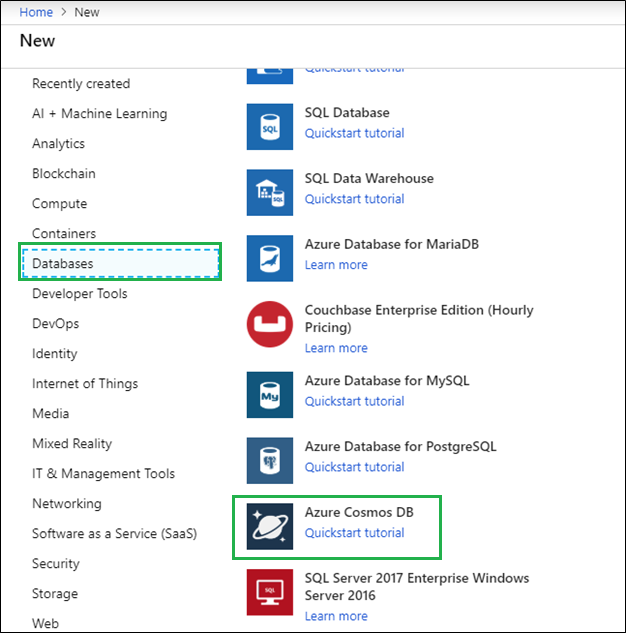
Task: Click the Couchbase Enterprise Edition (Hourly Pricing) title
Action: [419, 319]
